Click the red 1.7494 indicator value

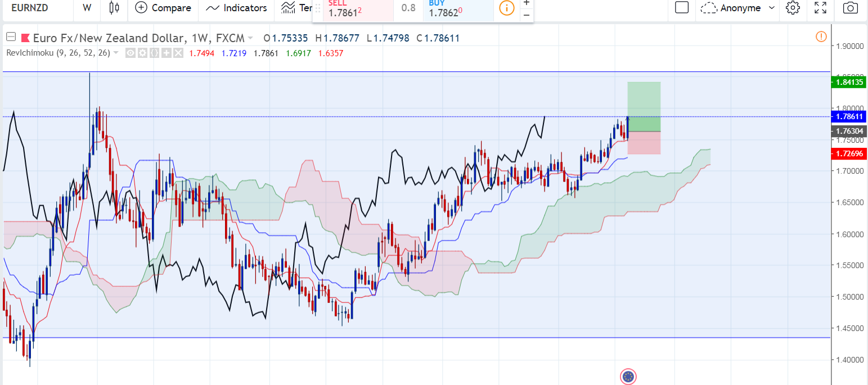tap(201, 53)
